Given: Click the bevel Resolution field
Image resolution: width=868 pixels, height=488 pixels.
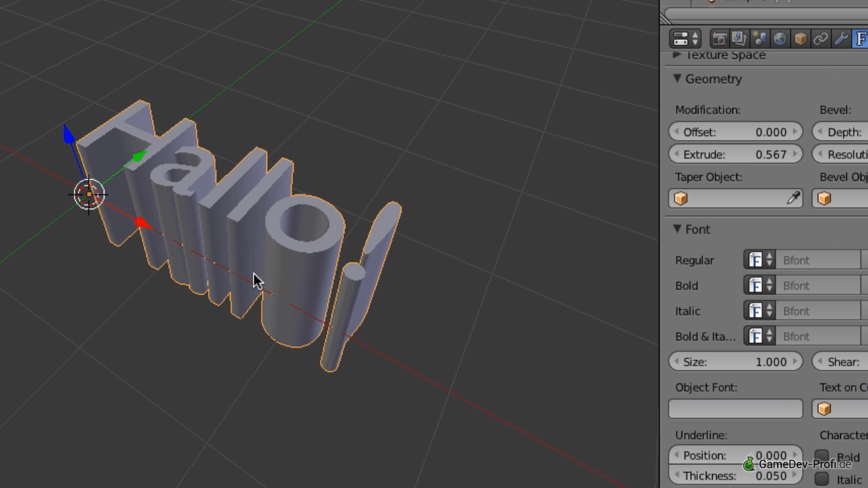Looking at the screenshot, I should pos(841,155).
